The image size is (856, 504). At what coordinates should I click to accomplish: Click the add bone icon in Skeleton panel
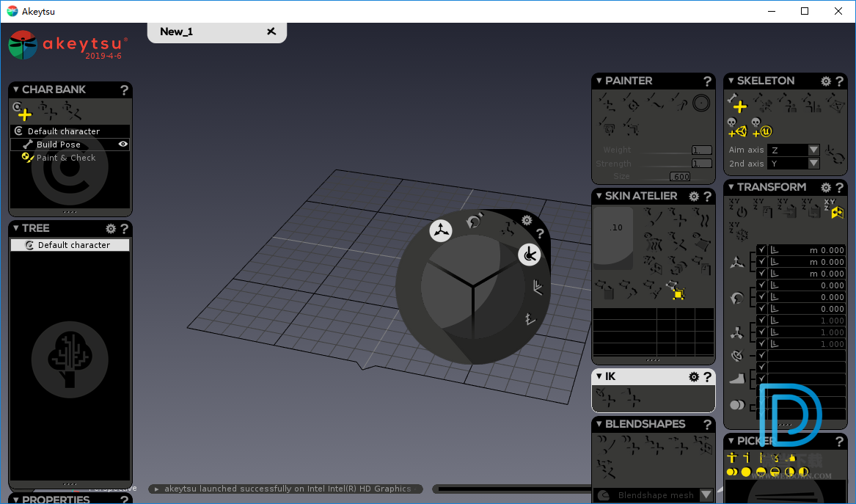click(737, 103)
